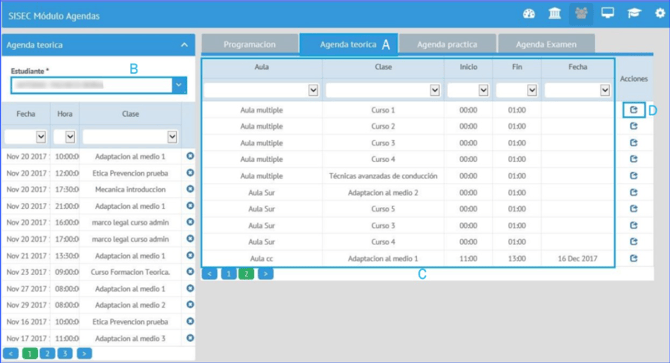Open the Fin column filter dropdown

point(517,90)
